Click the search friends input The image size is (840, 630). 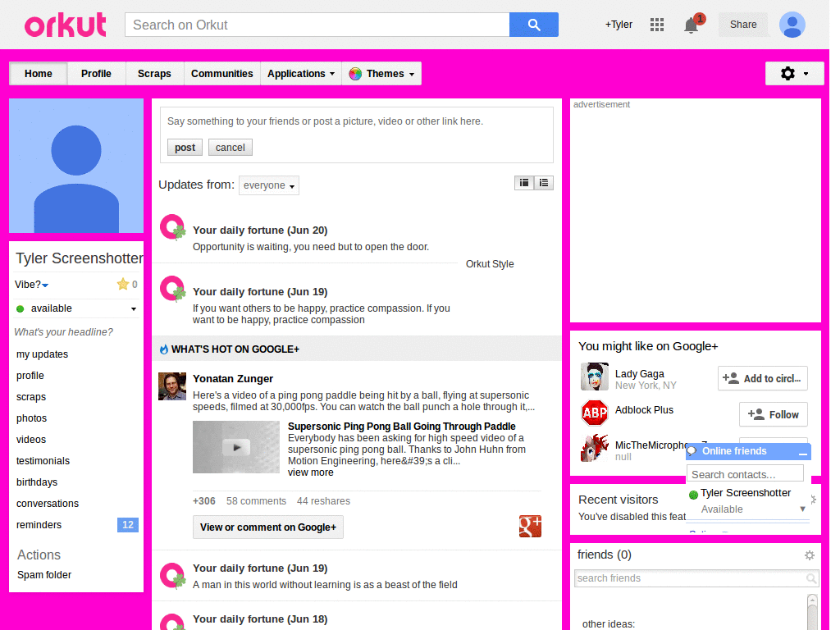(690, 578)
